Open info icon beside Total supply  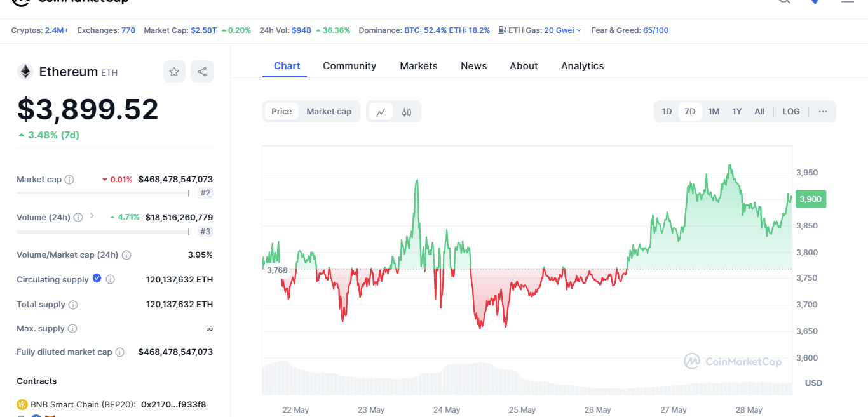[73, 305]
